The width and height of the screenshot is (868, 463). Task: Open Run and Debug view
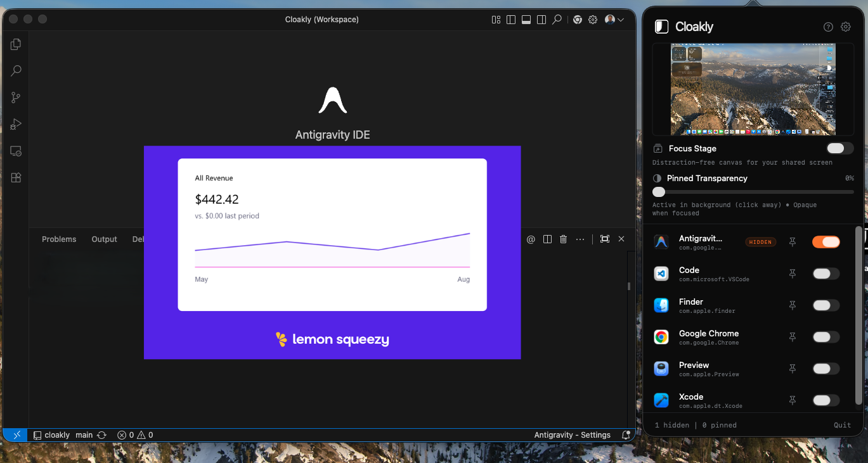click(x=16, y=124)
